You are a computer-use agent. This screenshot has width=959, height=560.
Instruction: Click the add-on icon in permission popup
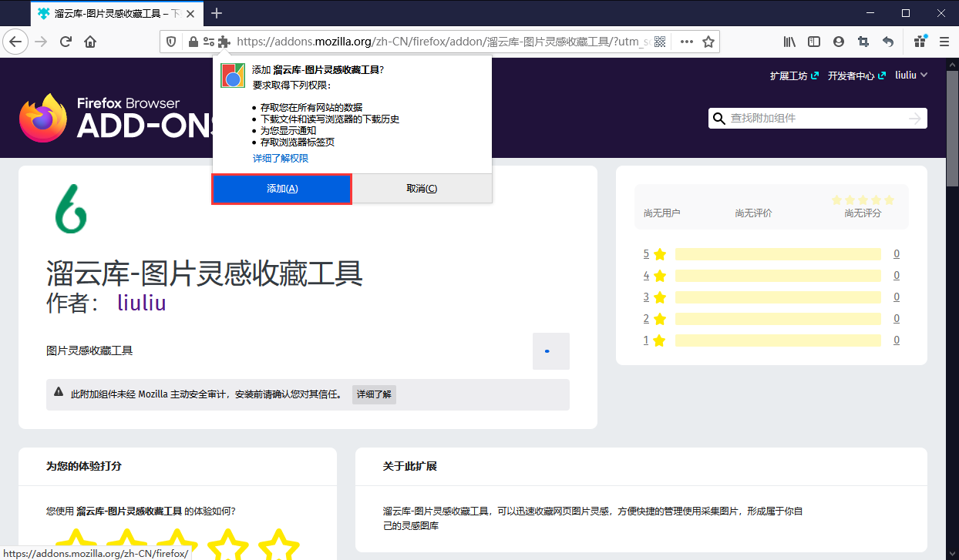(x=233, y=75)
